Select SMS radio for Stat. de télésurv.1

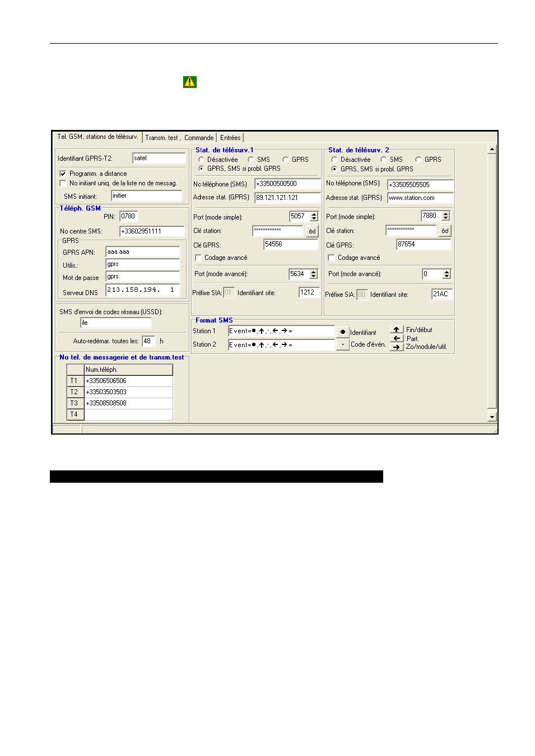(251, 160)
